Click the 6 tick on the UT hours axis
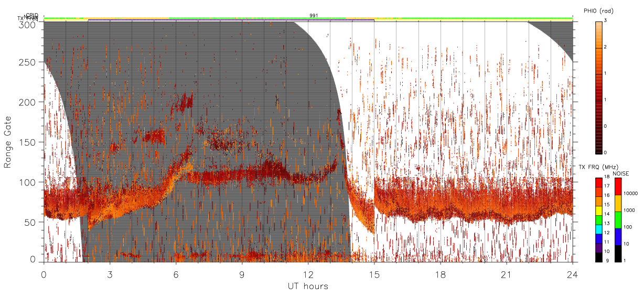Image resolution: width=644 pixels, height=297 pixels. click(x=176, y=274)
